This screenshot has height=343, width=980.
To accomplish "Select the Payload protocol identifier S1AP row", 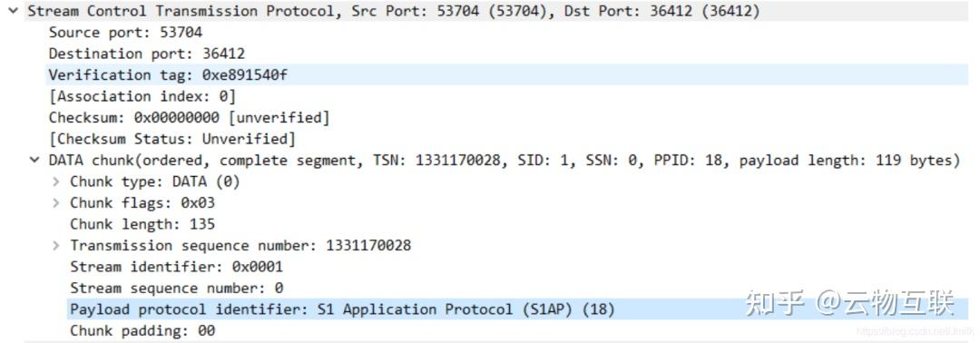I will tap(517, 309).
